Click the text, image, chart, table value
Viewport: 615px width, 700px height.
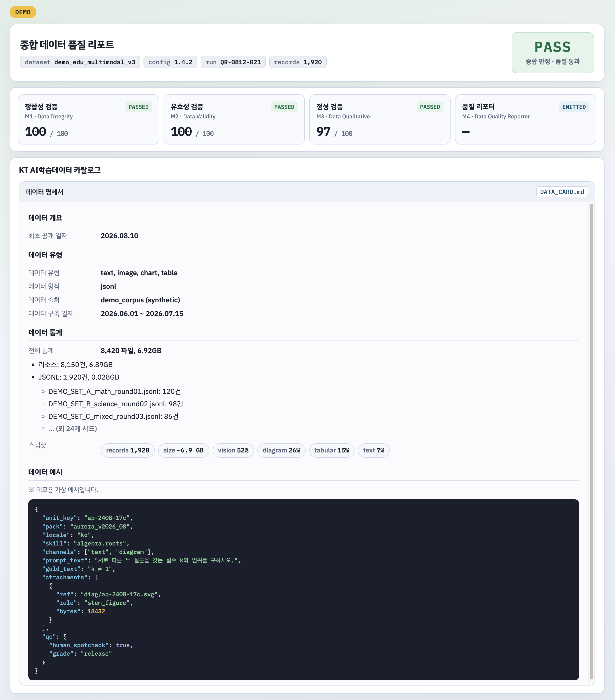(x=139, y=273)
